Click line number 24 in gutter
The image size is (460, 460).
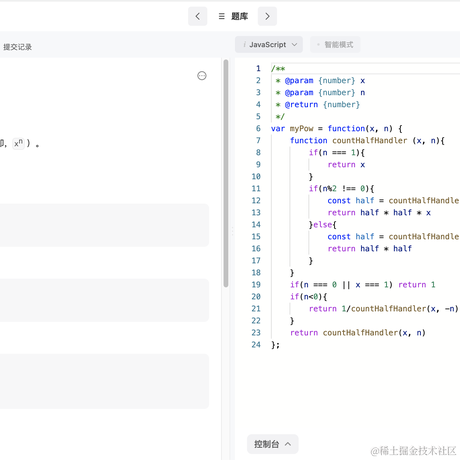pos(256,345)
